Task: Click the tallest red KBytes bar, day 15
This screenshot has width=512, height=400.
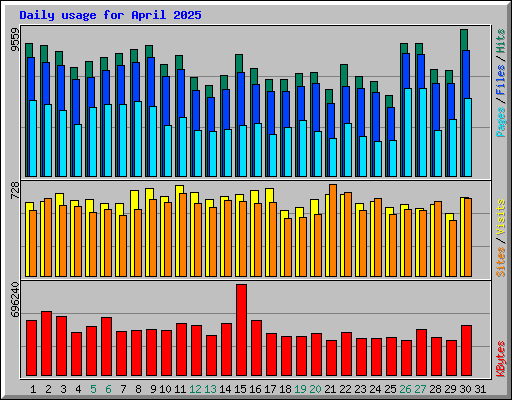Action: click(242, 330)
